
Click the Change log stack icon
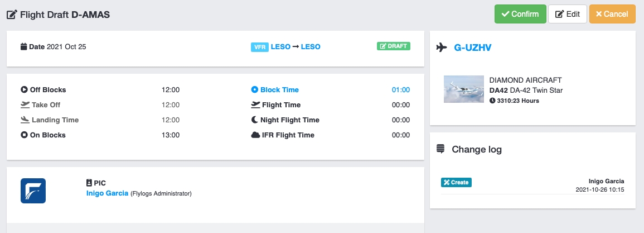[440, 149]
